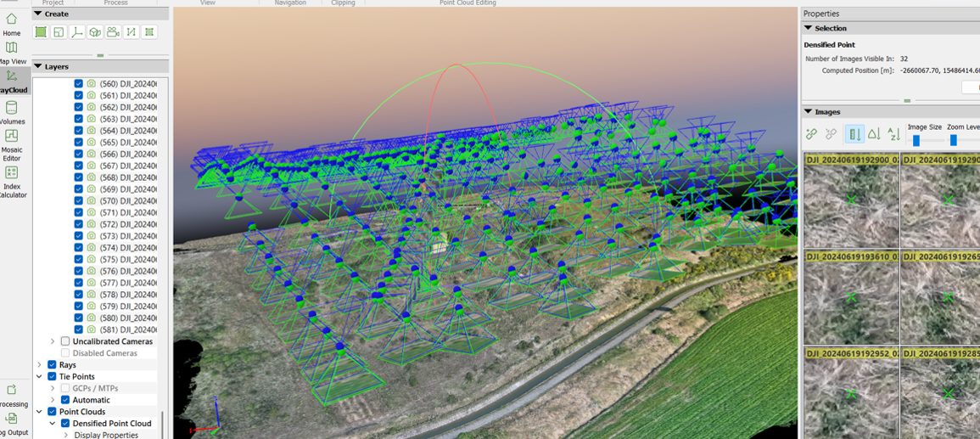Viewport: 980px width, 439px height.
Task: Select layer row (578) DJI image
Action: [115, 295]
